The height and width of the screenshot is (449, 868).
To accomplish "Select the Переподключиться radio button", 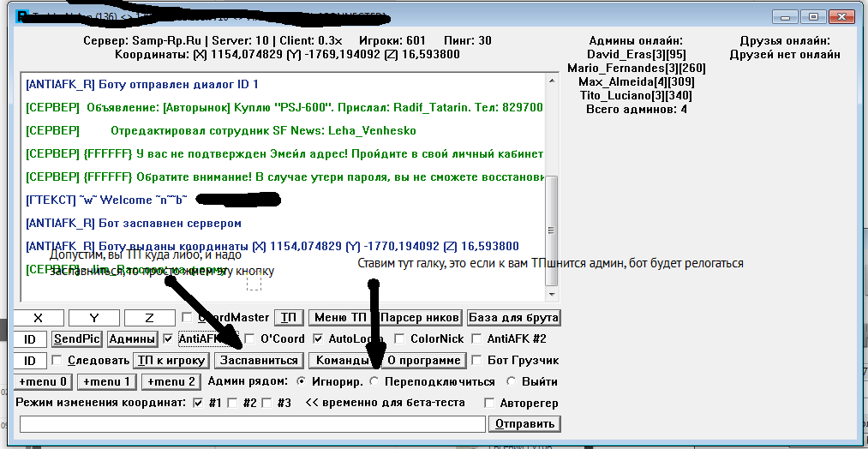I will (x=374, y=381).
